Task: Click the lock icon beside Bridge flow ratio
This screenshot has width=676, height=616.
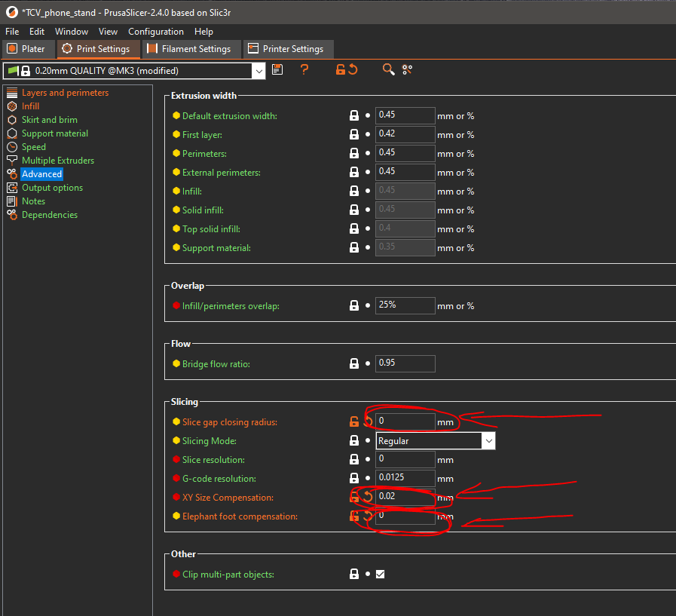Action: pyautogui.click(x=354, y=363)
